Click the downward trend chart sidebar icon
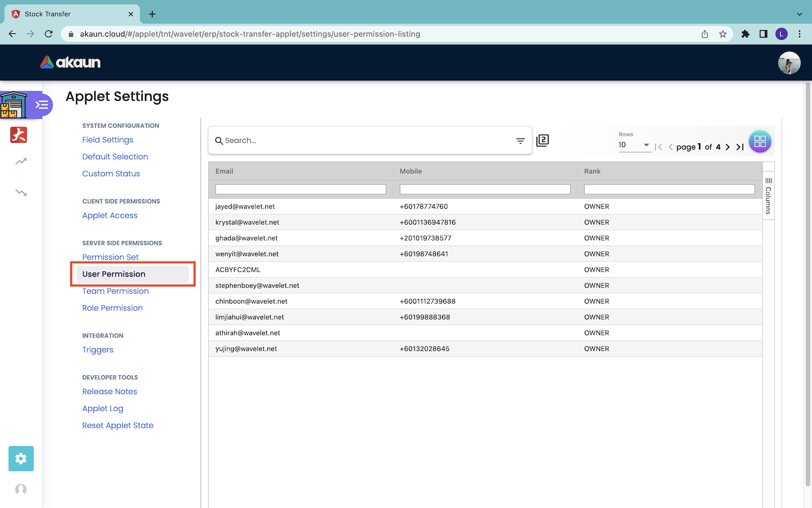This screenshot has height=508, width=812. pos(21,192)
